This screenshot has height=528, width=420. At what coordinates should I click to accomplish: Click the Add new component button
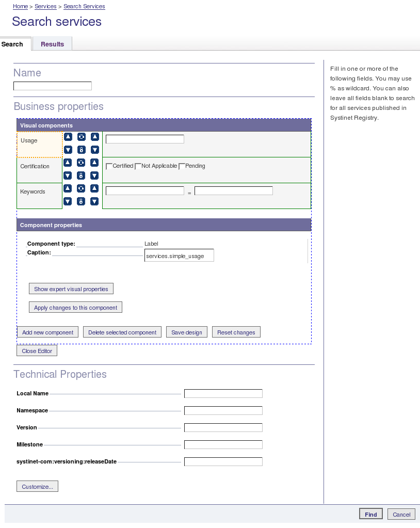click(x=47, y=332)
